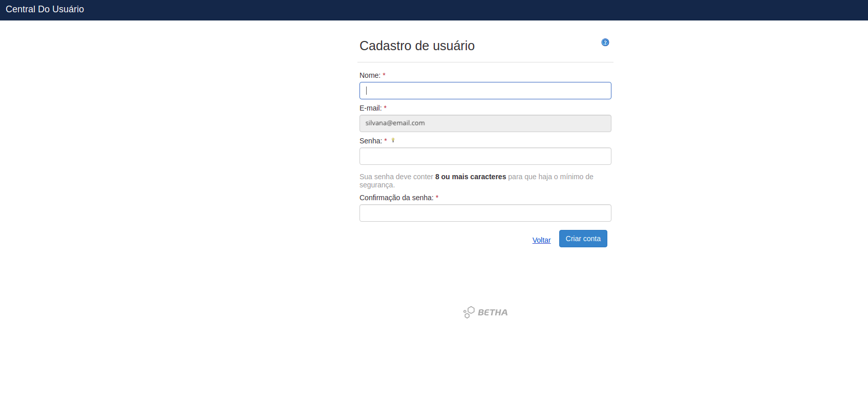Click the Cadastro de usuário heading
Viewport: 868px width, 405px height.
tap(417, 46)
